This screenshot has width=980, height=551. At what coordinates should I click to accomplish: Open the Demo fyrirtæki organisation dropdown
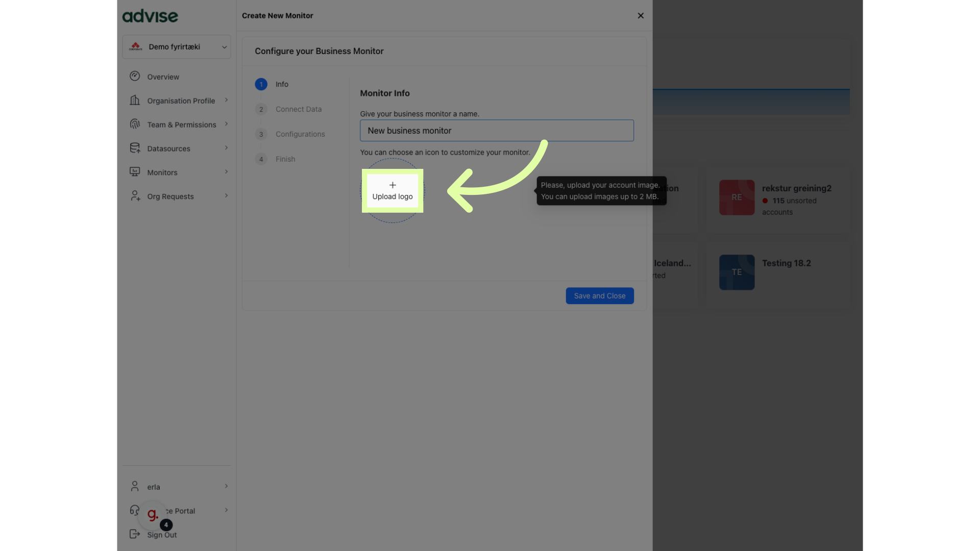point(177,47)
